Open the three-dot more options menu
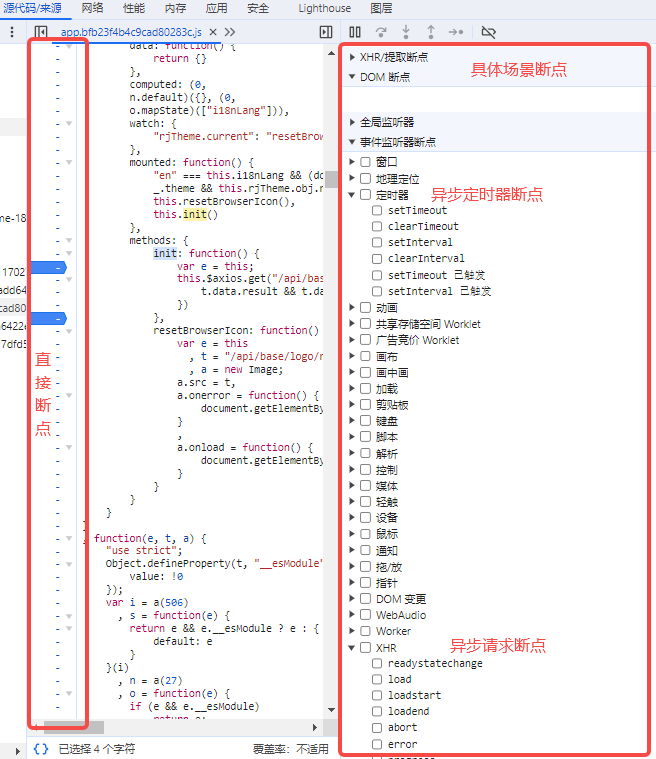Viewport: 656px width, 759px height. (x=12, y=32)
